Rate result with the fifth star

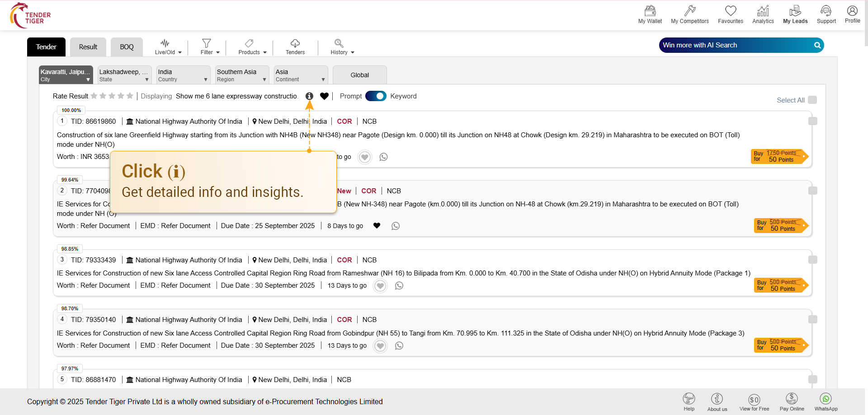tap(130, 96)
